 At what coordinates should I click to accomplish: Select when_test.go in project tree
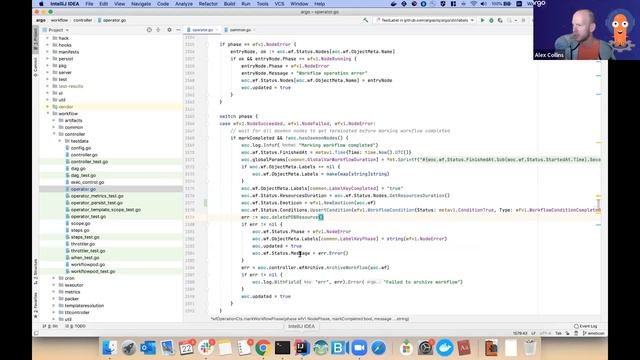pos(85,258)
